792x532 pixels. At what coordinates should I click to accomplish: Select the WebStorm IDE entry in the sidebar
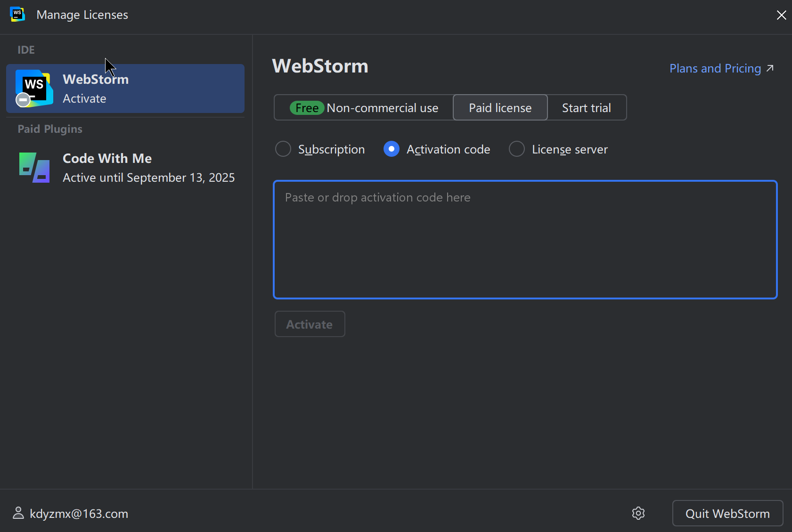coord(125,89)
